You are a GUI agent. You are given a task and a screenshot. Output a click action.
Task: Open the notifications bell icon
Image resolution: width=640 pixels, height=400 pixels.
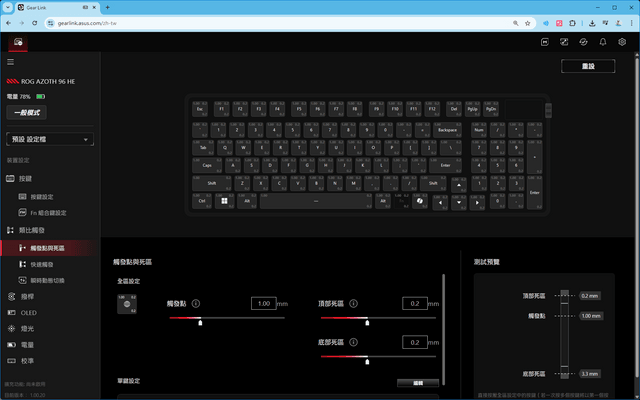coord(602,42)
